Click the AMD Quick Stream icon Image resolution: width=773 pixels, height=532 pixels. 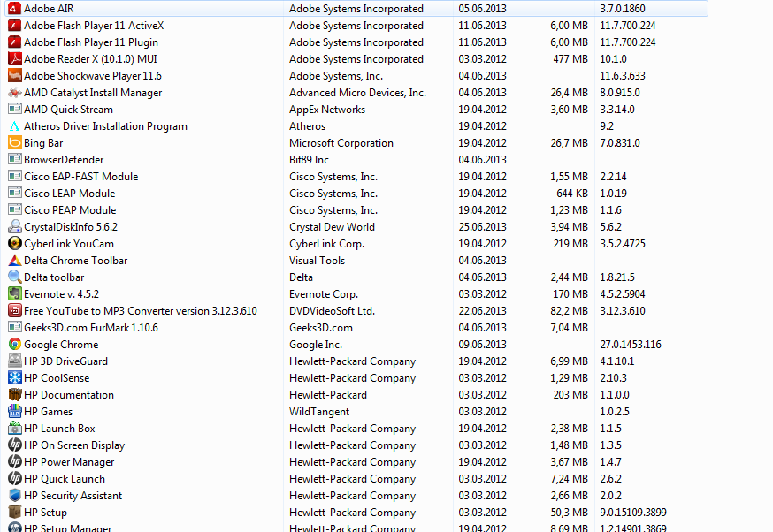pos(15,109)
